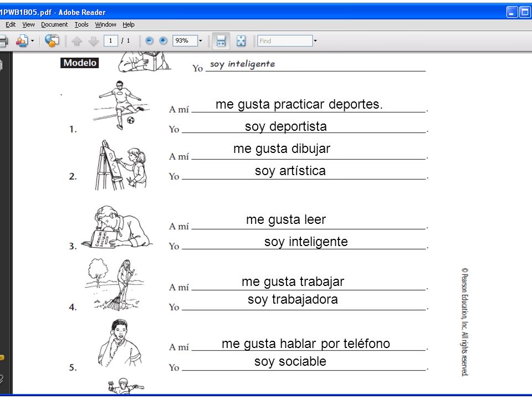
Task: Open the zoom percentage dropdown arrow
Action: coord(201,40)
